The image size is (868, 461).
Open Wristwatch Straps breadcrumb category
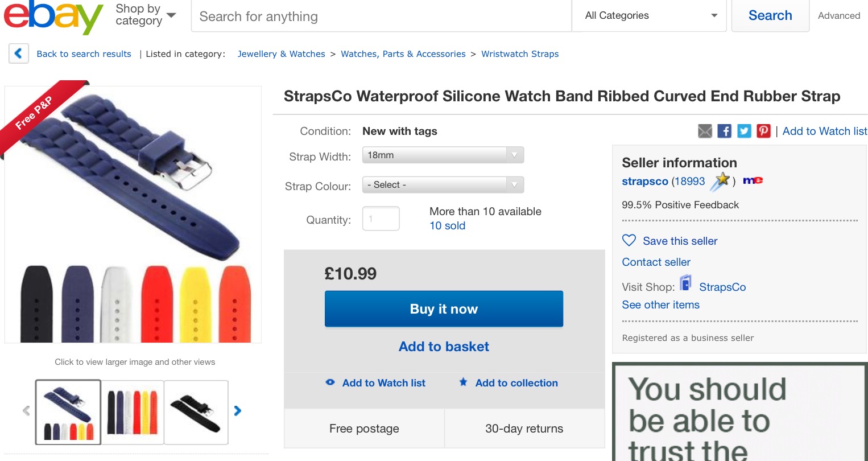point(520,54)
